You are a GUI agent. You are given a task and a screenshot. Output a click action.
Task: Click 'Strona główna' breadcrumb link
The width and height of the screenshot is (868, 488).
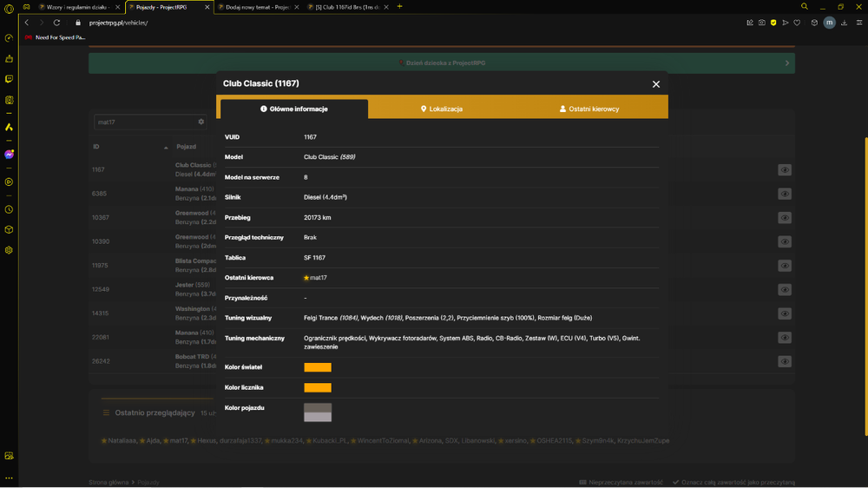(x=108, y=482)
